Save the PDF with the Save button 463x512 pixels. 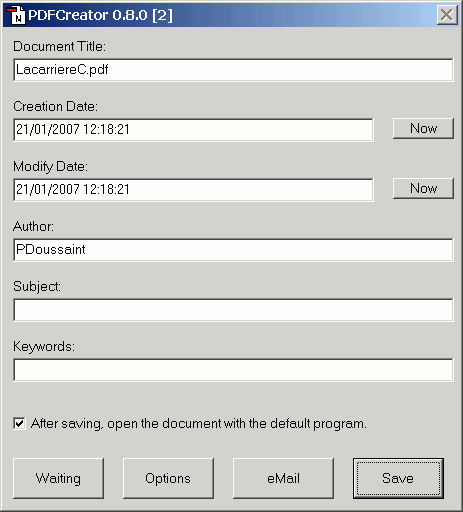tap(398, 478)
